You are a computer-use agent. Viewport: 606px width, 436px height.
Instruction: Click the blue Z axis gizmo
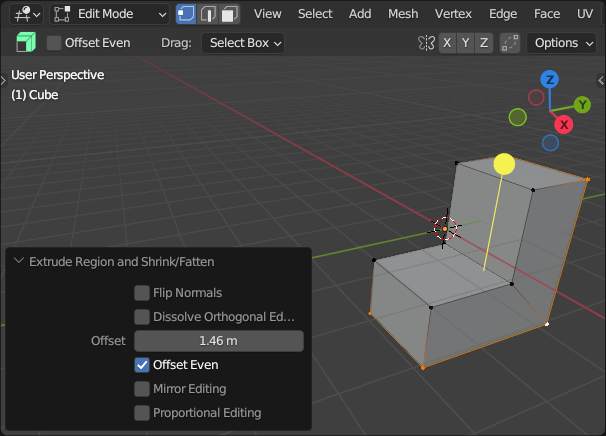point(549,80)
